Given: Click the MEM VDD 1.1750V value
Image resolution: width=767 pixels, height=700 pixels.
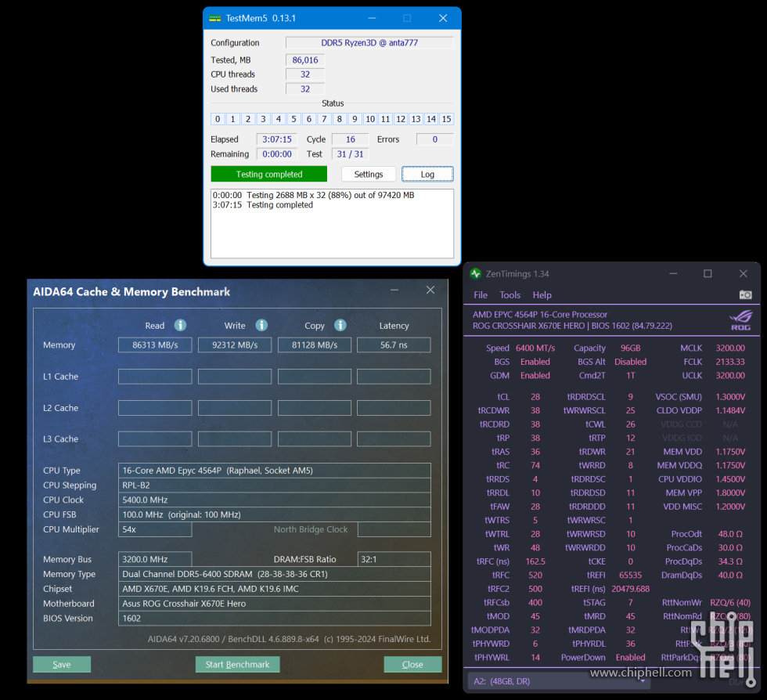Looking at the screenshot, I should (730, 452).
